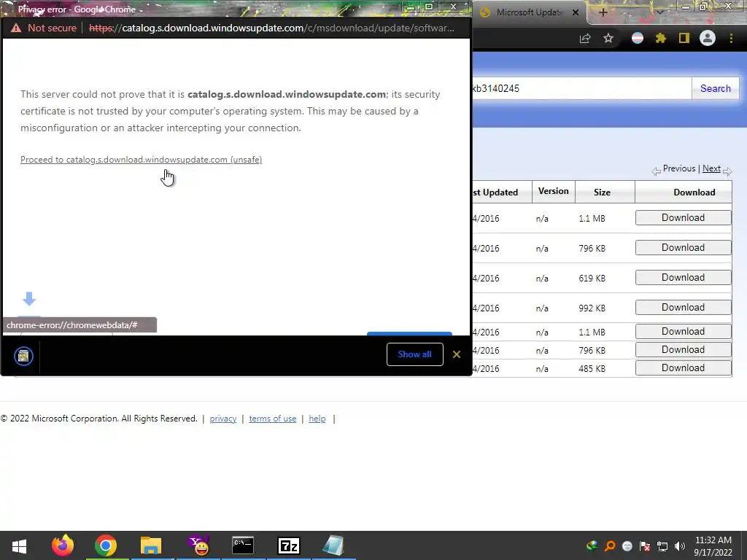Viewport: 747px width, 560px height.
Task: Open a new tab with plus button
Action: point(603,12)
